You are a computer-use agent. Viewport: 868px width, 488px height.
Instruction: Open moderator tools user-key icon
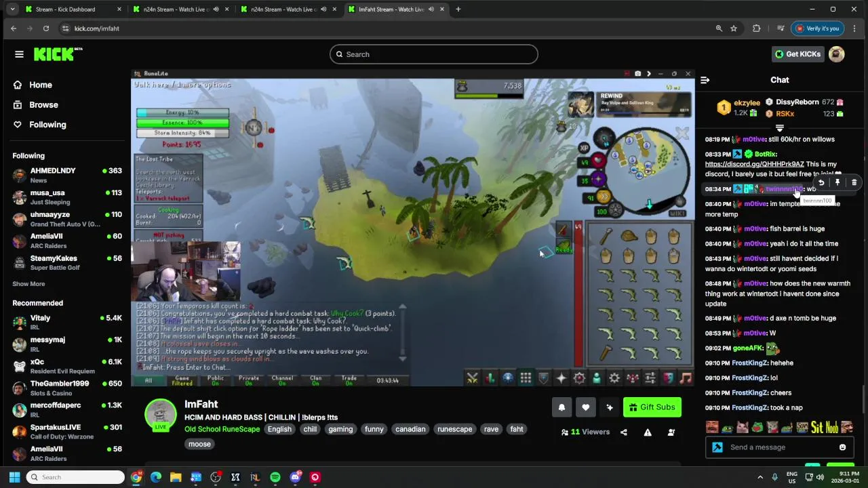[671, 432]
